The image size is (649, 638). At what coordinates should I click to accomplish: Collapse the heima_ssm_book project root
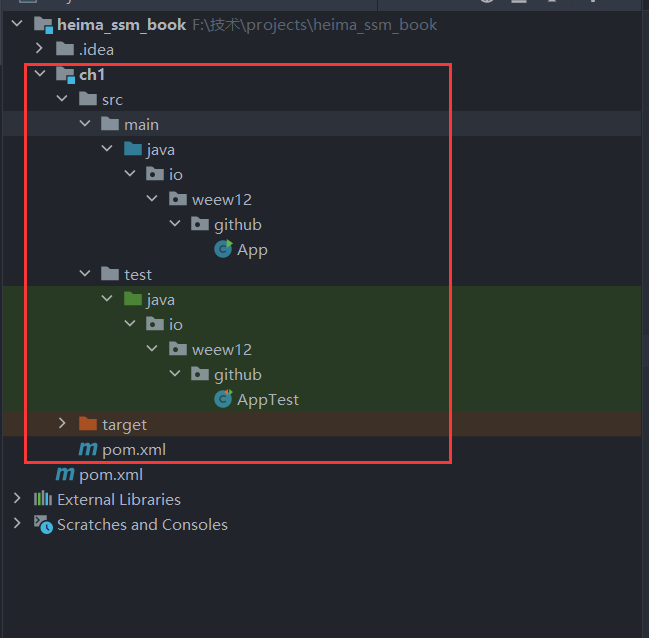click(x=17, y=24)
